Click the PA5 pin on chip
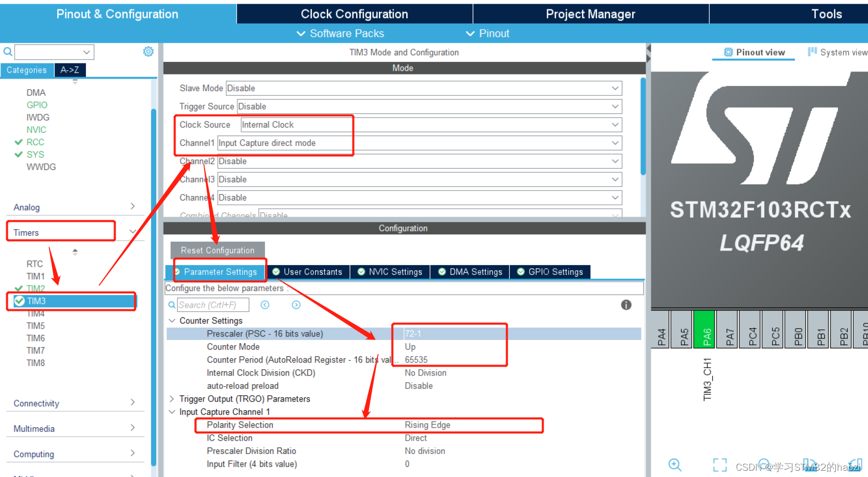This screenshot has width=868, height=477. [682, 329]
